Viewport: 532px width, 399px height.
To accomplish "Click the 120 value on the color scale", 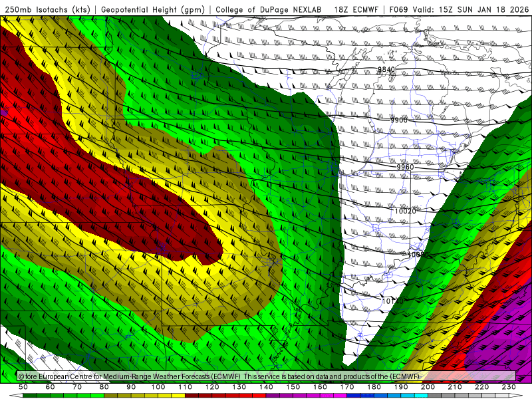I will point(212,387).
